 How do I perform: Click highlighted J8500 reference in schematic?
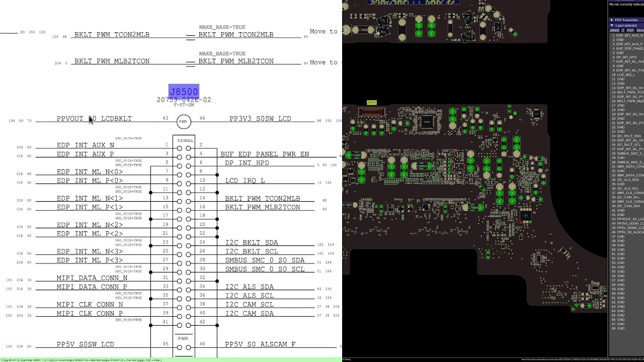(x=184, y=92)
